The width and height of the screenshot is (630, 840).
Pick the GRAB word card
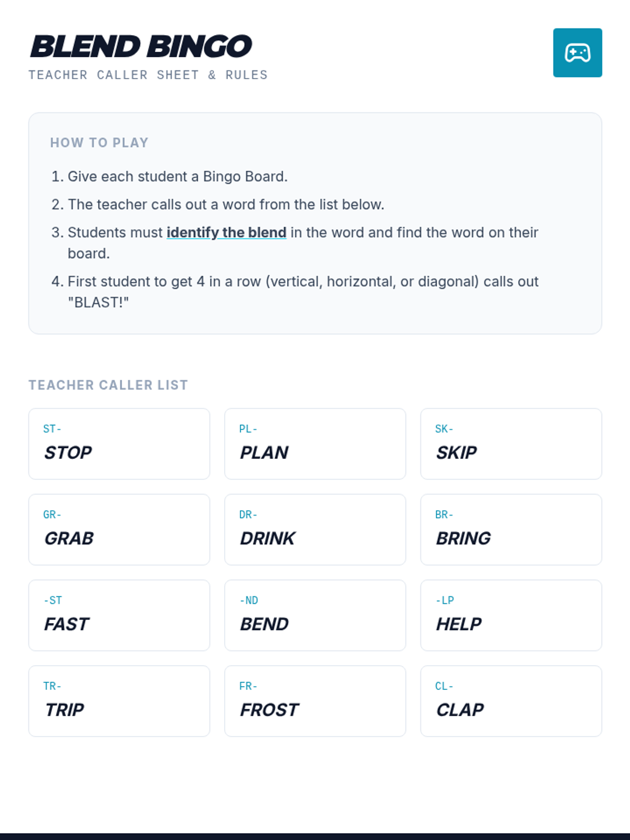(x=119, y=530)
